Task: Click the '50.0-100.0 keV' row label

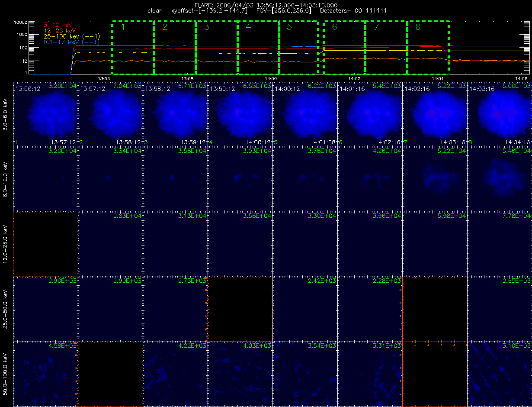Action: [6, 374]
